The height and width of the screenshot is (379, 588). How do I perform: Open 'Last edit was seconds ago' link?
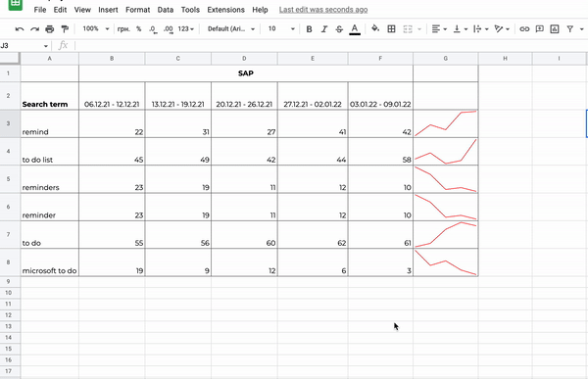click(323, 10)
